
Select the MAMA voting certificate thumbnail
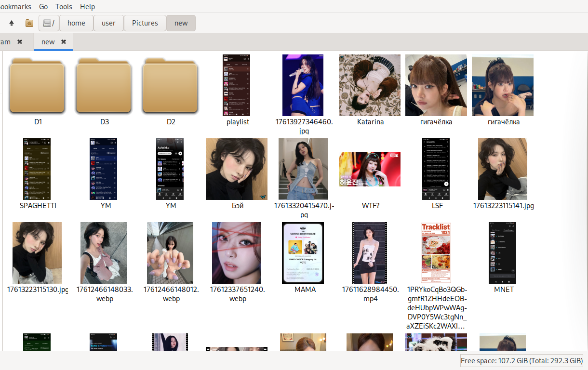click(303, 253)
